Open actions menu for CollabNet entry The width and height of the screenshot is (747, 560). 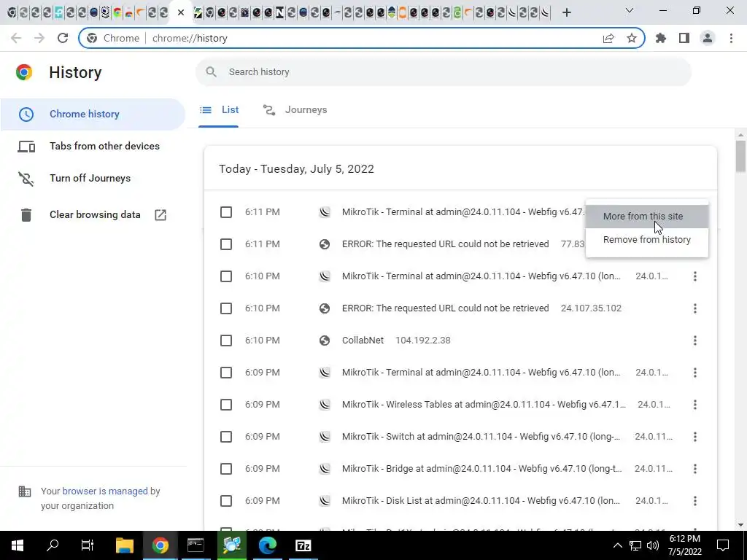(695, 341)
